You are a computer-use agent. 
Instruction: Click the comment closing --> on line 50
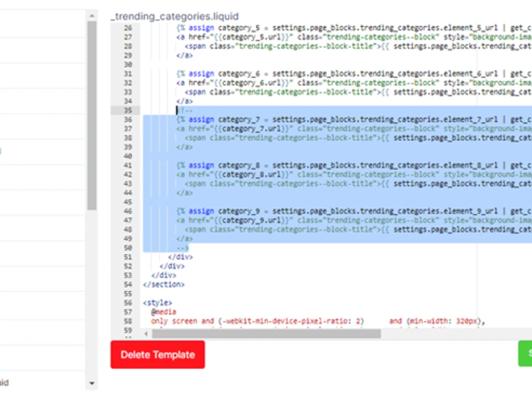(182, 248)
